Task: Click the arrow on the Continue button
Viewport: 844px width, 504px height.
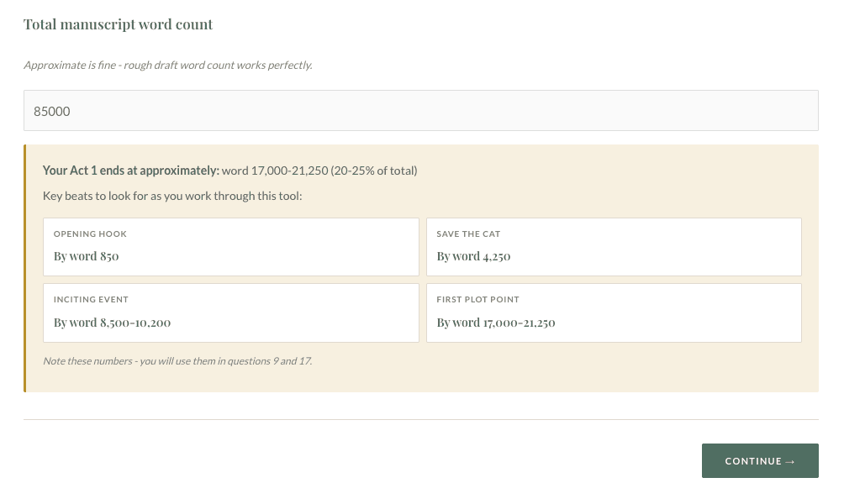Action: click(x=789, y=461)
